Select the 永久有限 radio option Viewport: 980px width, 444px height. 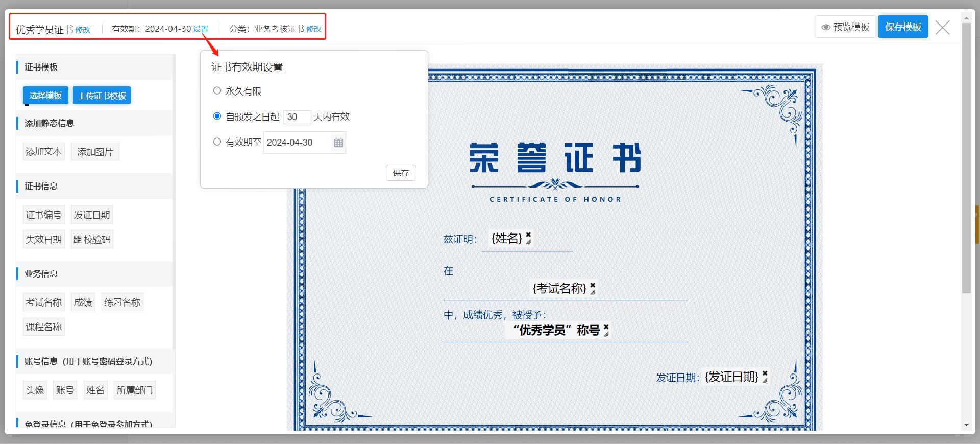click(217, 91)
